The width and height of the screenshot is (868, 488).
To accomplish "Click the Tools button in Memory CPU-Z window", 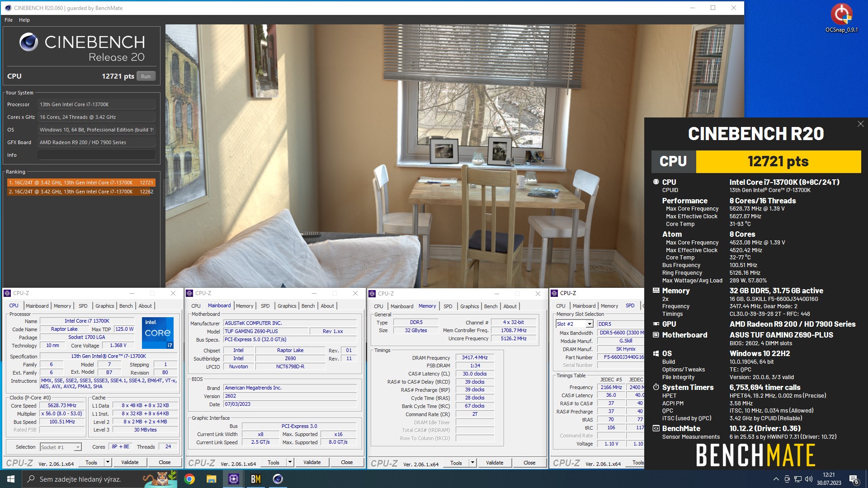I will coord(456,463).
